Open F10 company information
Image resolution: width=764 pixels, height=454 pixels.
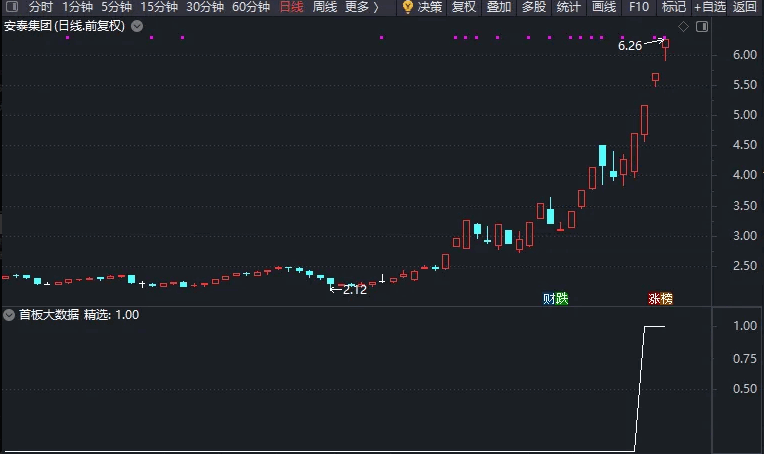pos(639,7)
